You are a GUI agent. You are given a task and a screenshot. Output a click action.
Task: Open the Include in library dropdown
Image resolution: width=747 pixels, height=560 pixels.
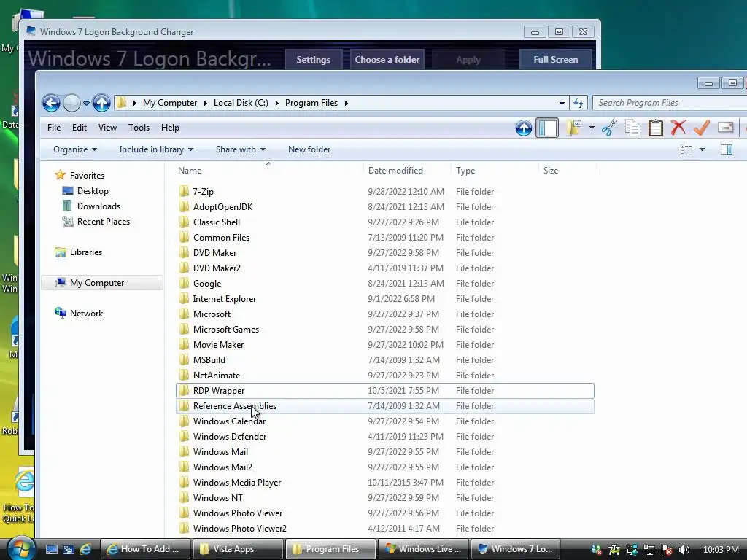point(156,149)
